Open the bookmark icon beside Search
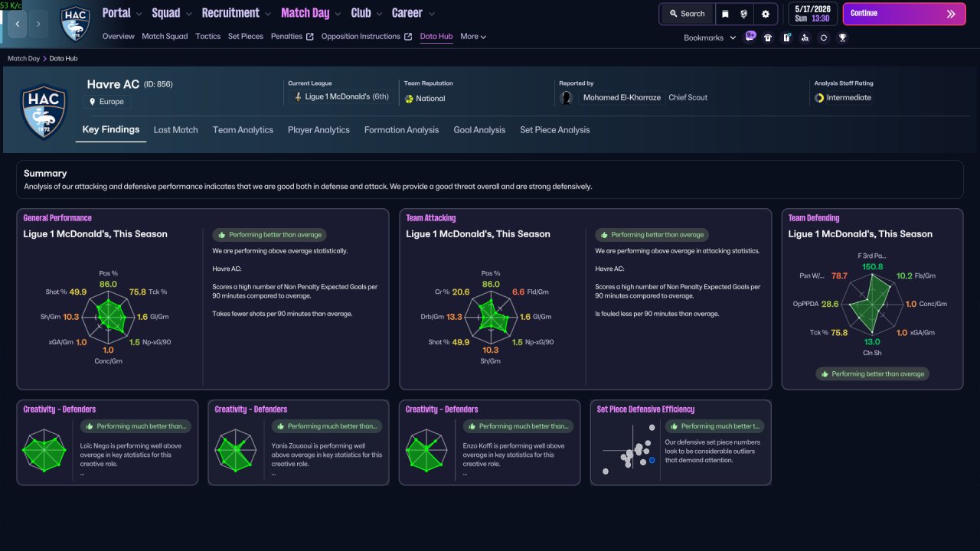This screenshot has width=980, height=551. (725, 14)
